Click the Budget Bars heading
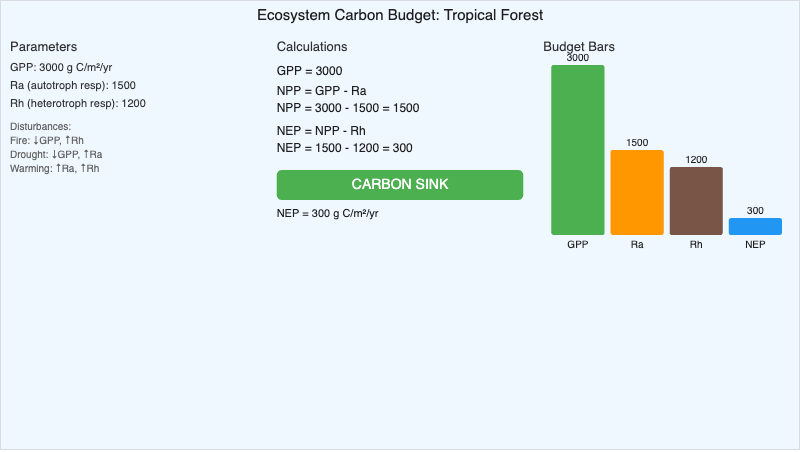The width and height of the screenshot is (800, 452). pyautogui.click(x=579, y=47)
